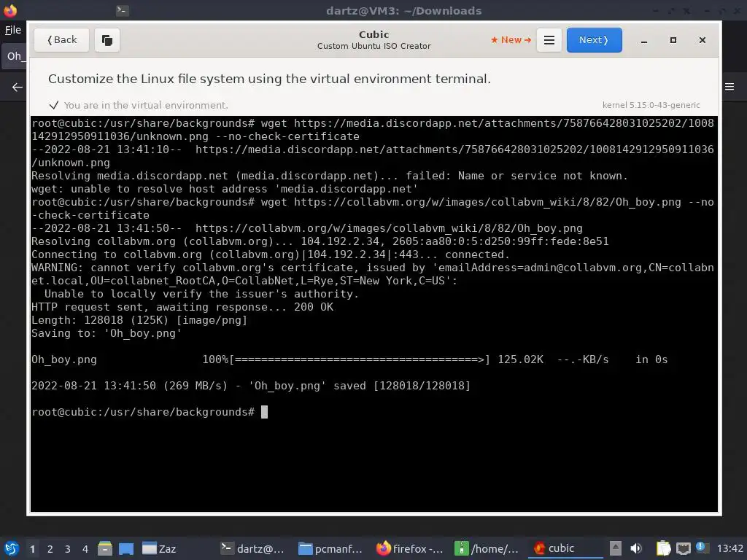
Task: Click the back arrow in background Firefox window
Action: [x=18, y=87]
